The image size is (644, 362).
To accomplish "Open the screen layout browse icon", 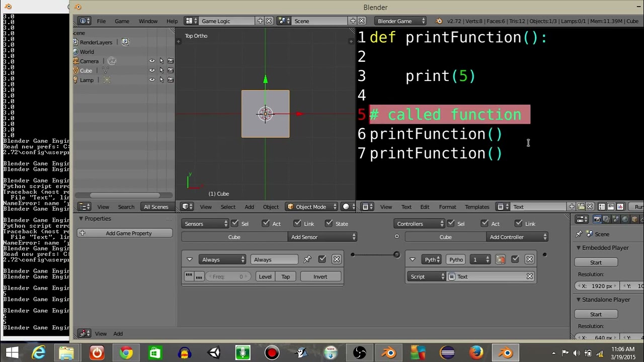I will point(191,21).
